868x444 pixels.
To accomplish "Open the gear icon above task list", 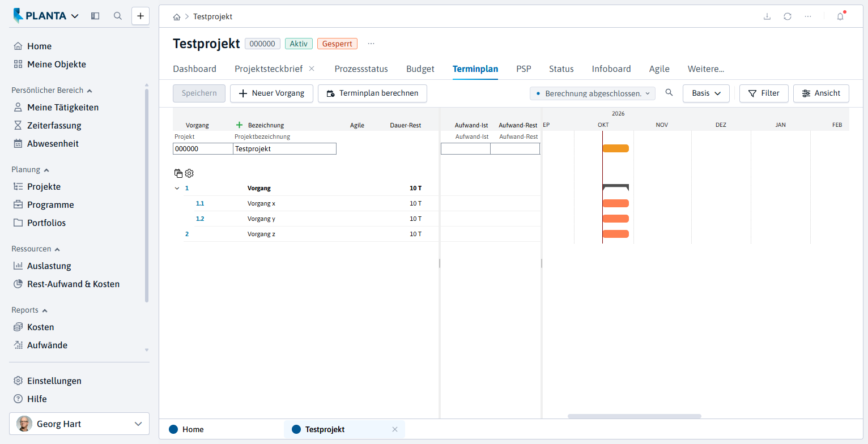I will (x=189, y=173).
